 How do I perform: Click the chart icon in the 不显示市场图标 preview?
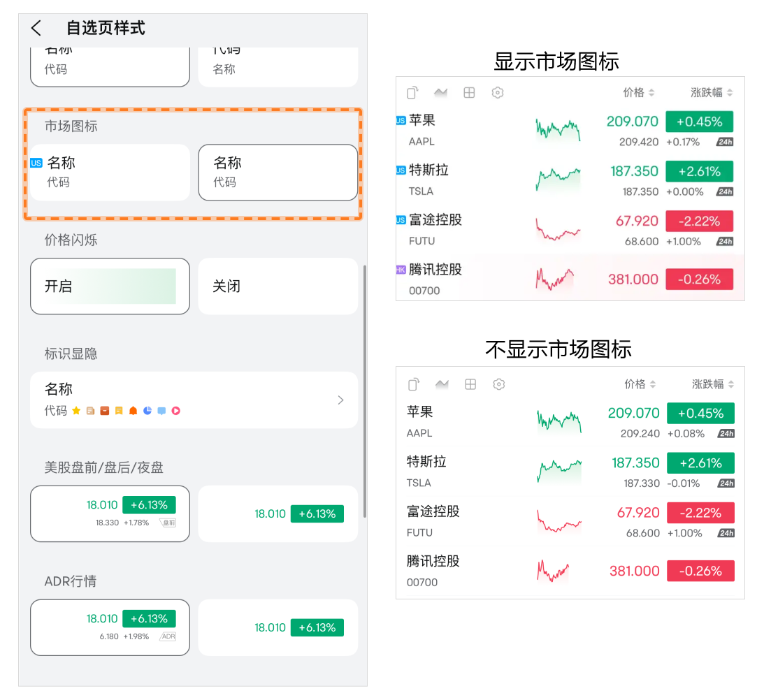tap(442, 384)
